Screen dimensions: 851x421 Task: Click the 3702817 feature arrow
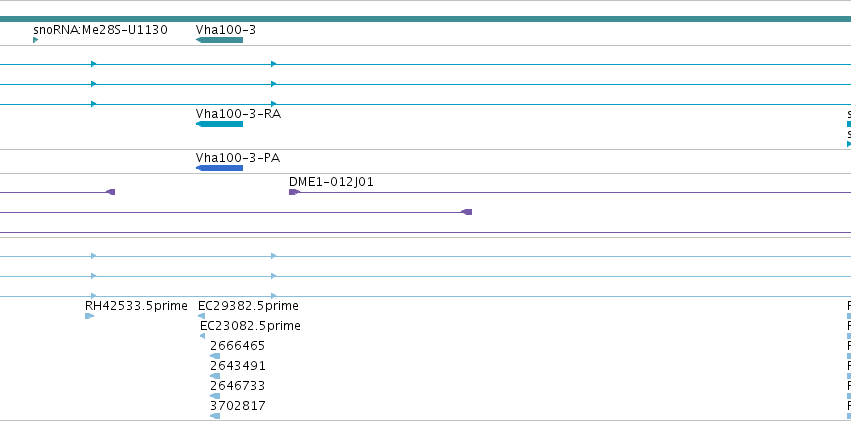coord(215,416)
